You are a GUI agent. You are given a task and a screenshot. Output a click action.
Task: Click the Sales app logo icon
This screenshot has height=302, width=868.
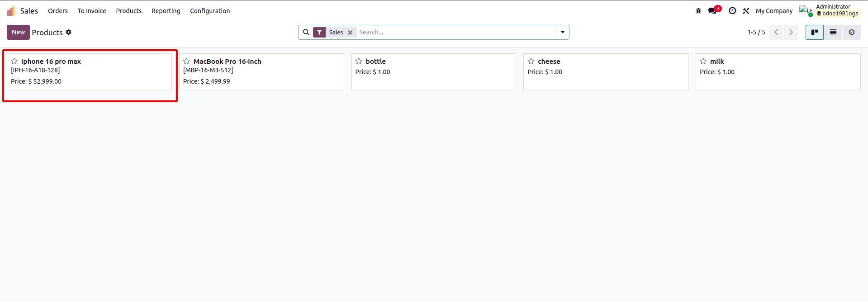coord(12,11)
